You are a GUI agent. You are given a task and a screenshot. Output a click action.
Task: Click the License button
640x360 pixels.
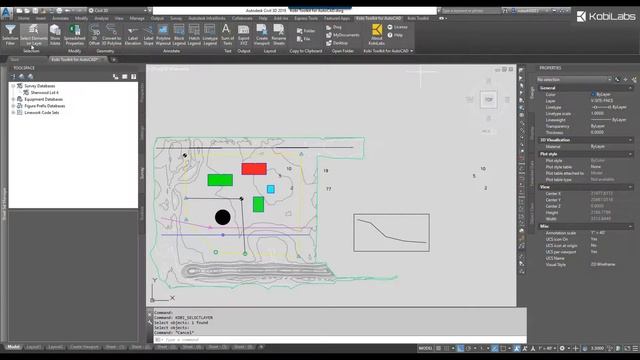pos(398,27)
